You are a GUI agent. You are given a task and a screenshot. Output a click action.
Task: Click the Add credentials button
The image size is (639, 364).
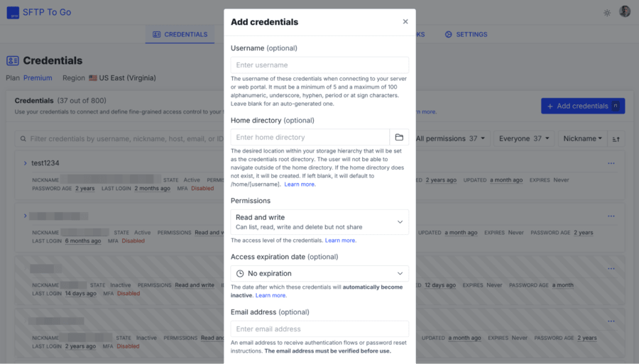point(582,106)
